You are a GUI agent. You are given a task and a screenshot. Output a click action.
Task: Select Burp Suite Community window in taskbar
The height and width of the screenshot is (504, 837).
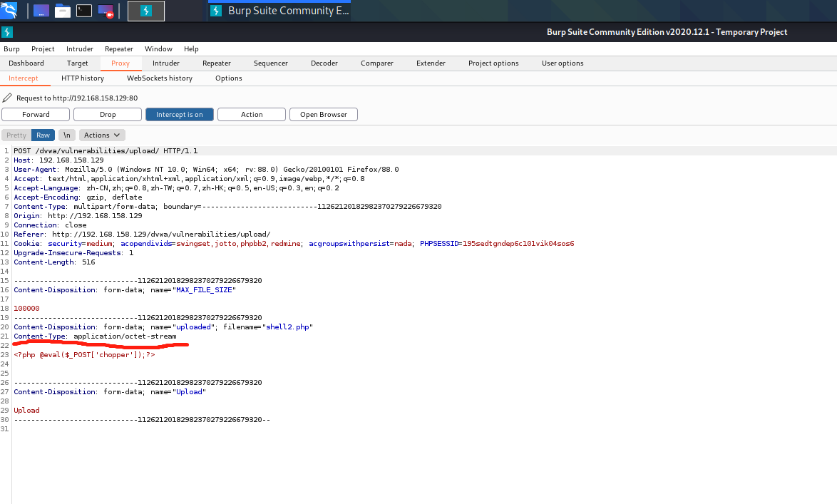(279, 11)
